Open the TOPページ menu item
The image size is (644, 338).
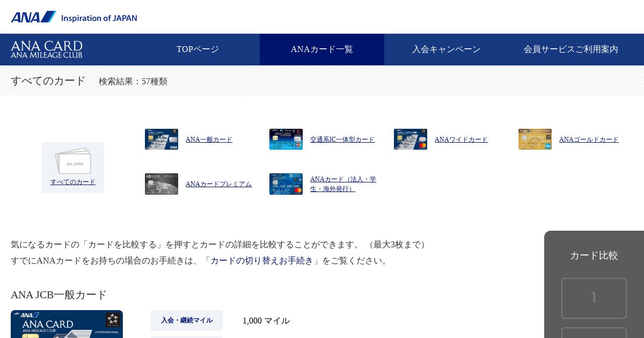click(x=197, y=49)
